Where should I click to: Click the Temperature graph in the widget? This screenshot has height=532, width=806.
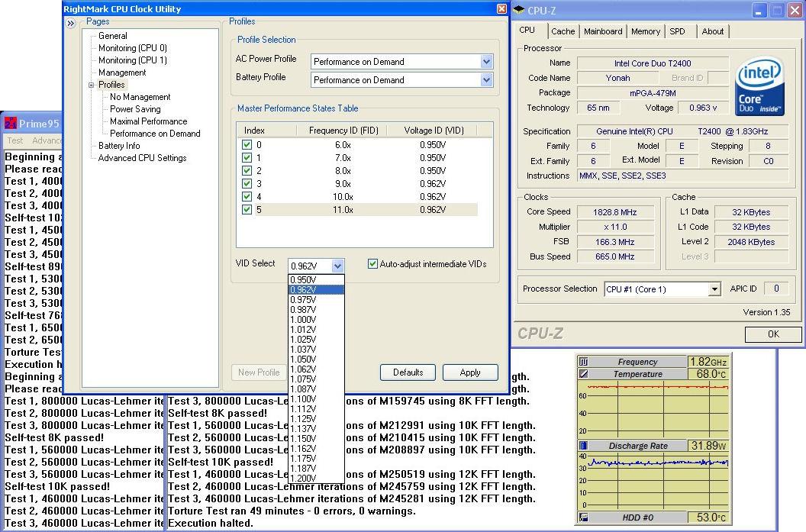pyautogui.click(x=653, y=410)
